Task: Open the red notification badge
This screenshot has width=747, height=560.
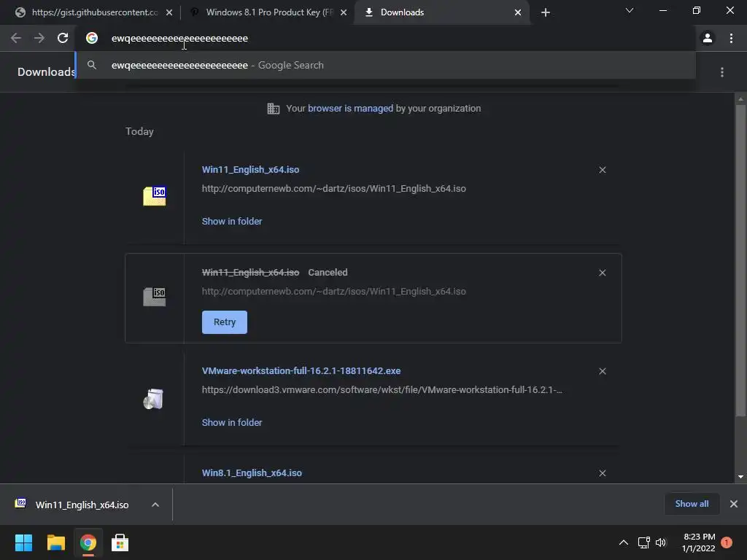Action: (727, 542)
